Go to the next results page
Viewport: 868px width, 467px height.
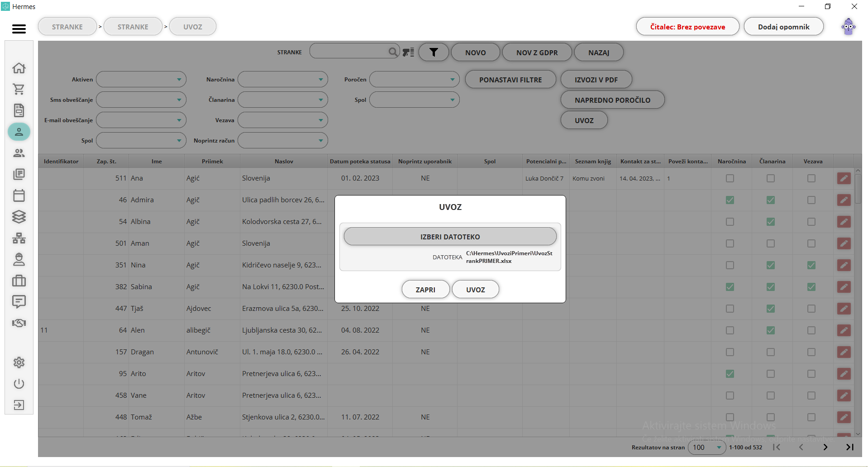[x=825, y=447]
